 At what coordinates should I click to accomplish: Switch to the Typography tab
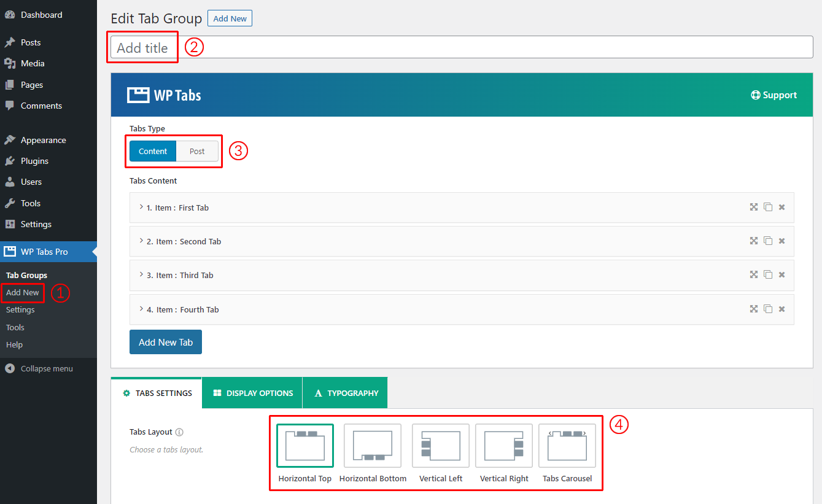(346, 394)
